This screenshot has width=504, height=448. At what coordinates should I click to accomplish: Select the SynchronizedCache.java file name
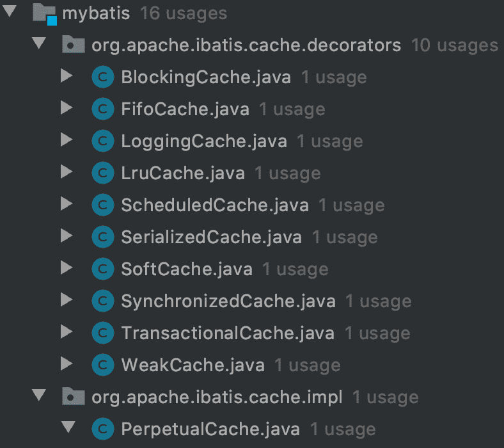[228, 301]
